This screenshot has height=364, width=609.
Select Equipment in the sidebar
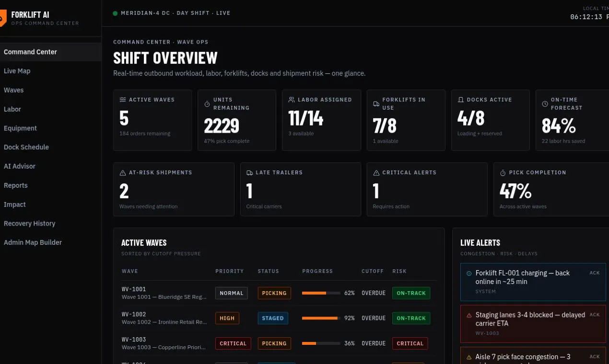pos(50,128)
